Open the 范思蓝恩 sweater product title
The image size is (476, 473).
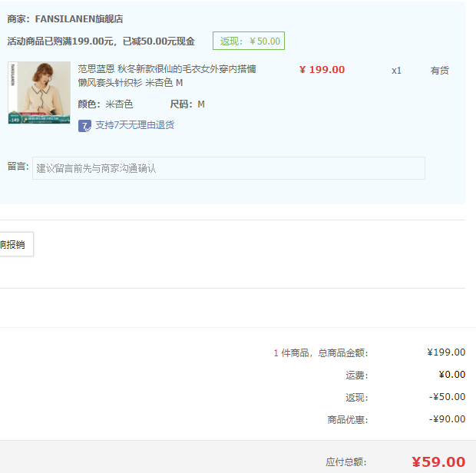pyautogui.click(x=167, y=75)
